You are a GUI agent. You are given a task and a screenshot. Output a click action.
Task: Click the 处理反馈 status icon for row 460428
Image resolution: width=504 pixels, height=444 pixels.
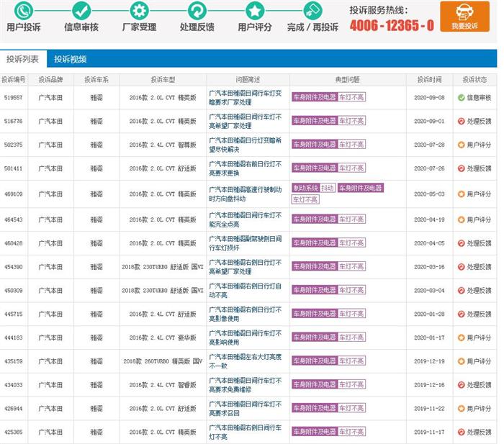[462, 243]
